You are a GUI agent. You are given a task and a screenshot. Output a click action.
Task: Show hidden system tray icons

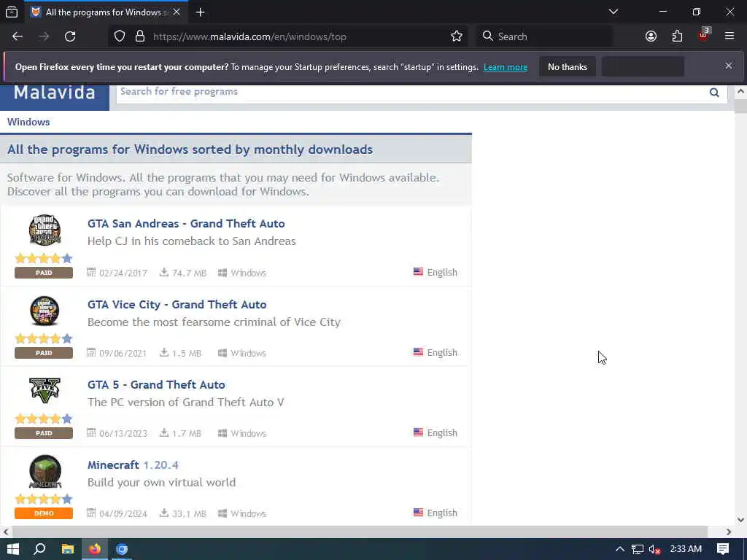click(x=619, y=549)
